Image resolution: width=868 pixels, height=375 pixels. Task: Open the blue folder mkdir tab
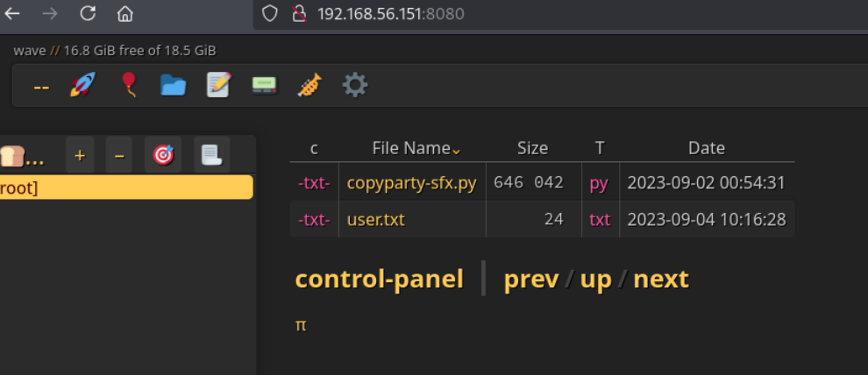[174, 85]
